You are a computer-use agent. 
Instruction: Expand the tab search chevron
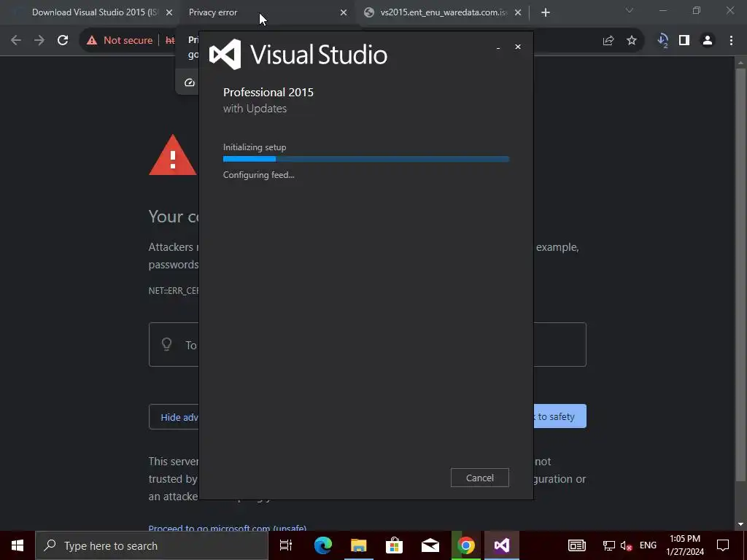click(x=630, y=10)
